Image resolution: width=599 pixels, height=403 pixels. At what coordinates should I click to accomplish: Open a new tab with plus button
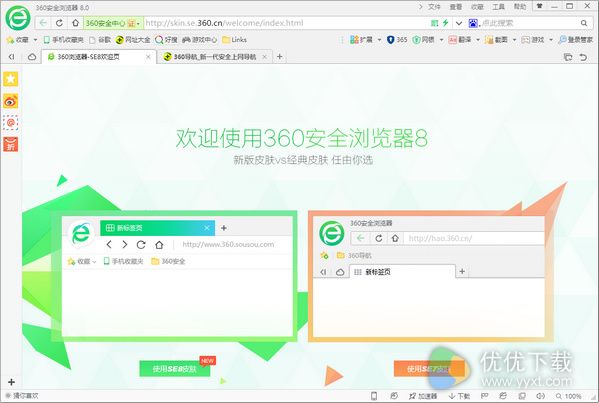click(x=280, y=57)
